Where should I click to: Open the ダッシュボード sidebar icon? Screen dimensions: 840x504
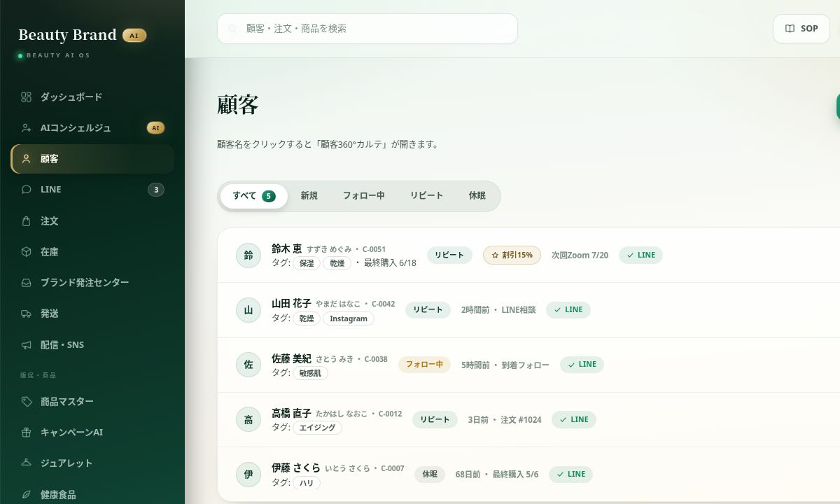coord(27,97)
